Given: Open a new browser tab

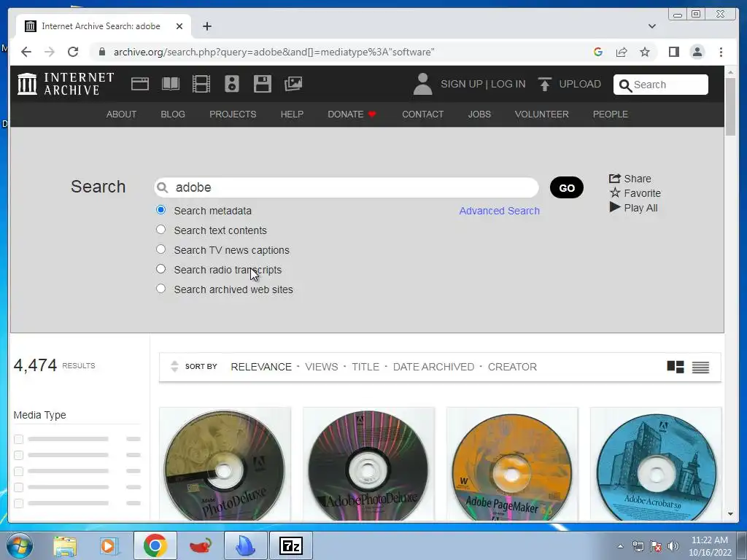Looking at the screenshot, I should coord(206,26).
